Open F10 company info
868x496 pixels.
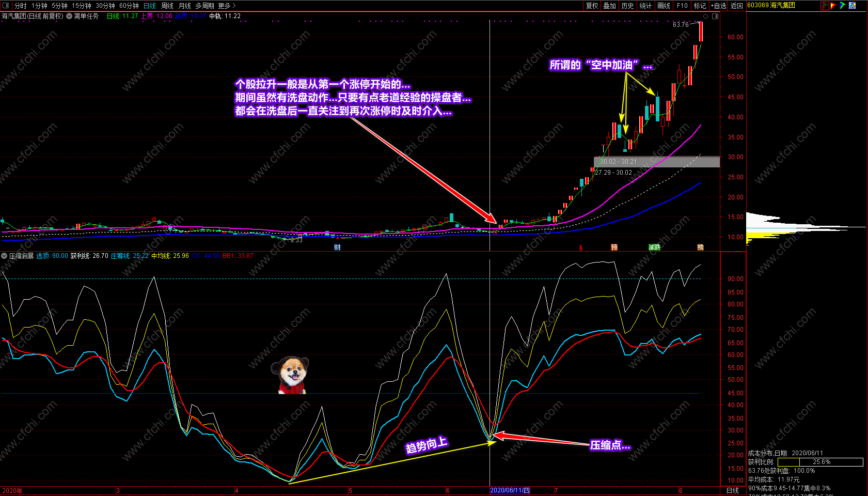pos(683,6)
